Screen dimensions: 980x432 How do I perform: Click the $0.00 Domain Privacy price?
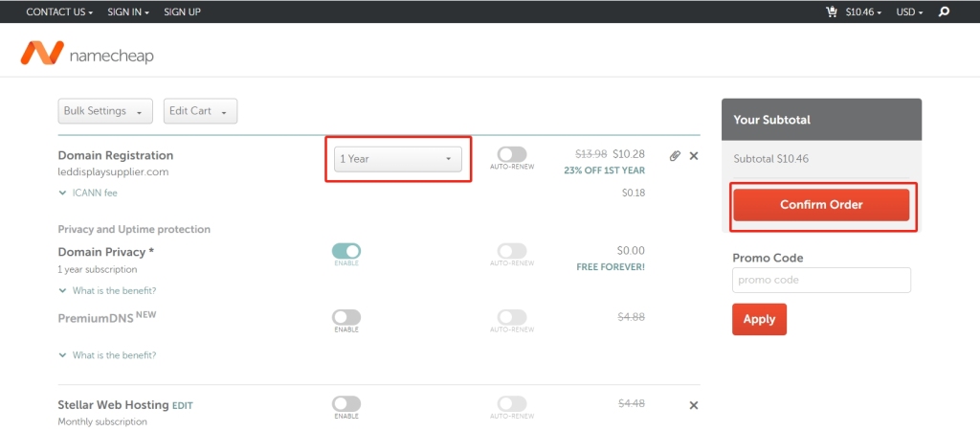pyautogui.click(x=631, y=251)
